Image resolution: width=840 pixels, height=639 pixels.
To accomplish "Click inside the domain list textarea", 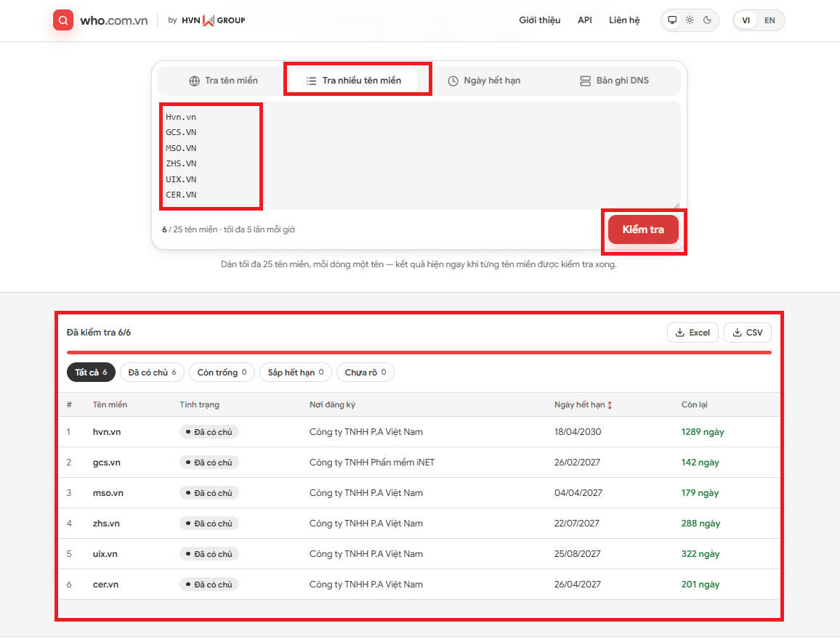I will click(419, 155).
